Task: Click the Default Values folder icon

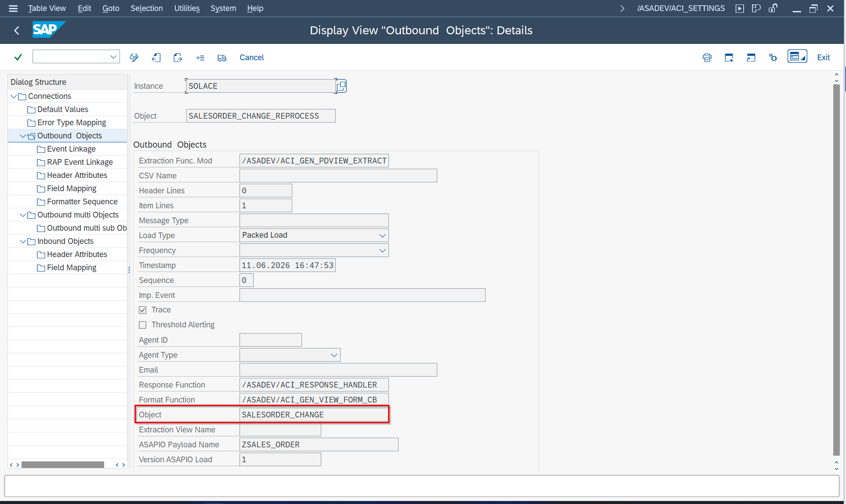Action: pos(31,110)
